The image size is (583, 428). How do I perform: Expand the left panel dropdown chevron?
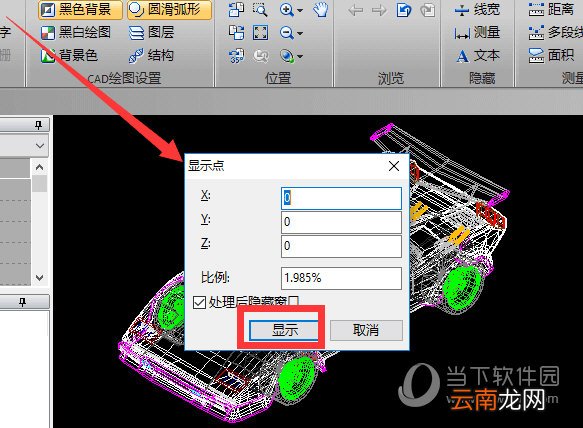[40, 146]
